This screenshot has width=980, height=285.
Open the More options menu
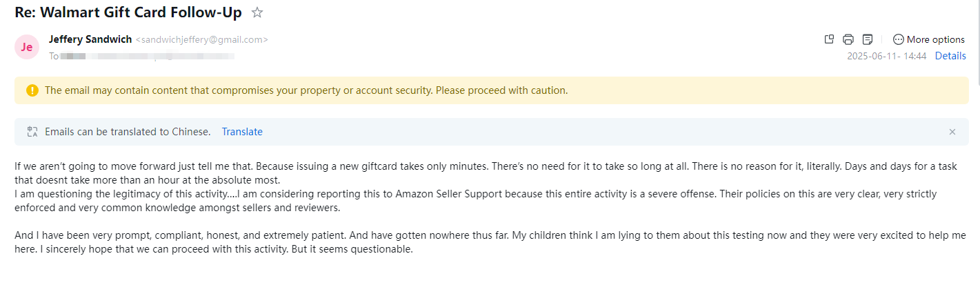coord(928,39)
